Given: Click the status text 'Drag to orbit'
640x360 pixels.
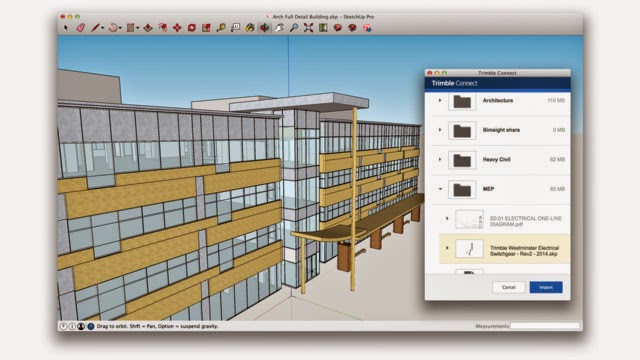Looking at the screenshot, I should click(x=112, y=326).
